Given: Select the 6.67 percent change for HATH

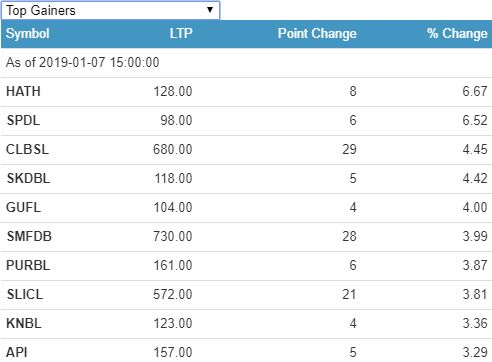Looking at the screenshot, I should coord(475,91).
